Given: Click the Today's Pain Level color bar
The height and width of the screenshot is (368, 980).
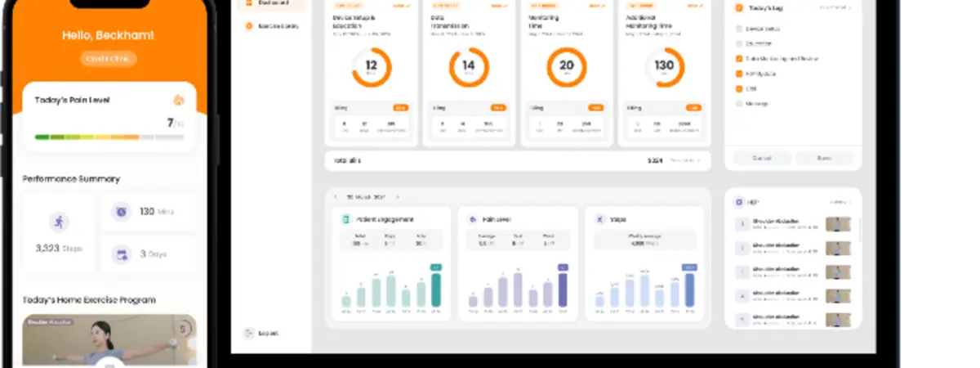Looking at the screenshot, I should 109,137.
